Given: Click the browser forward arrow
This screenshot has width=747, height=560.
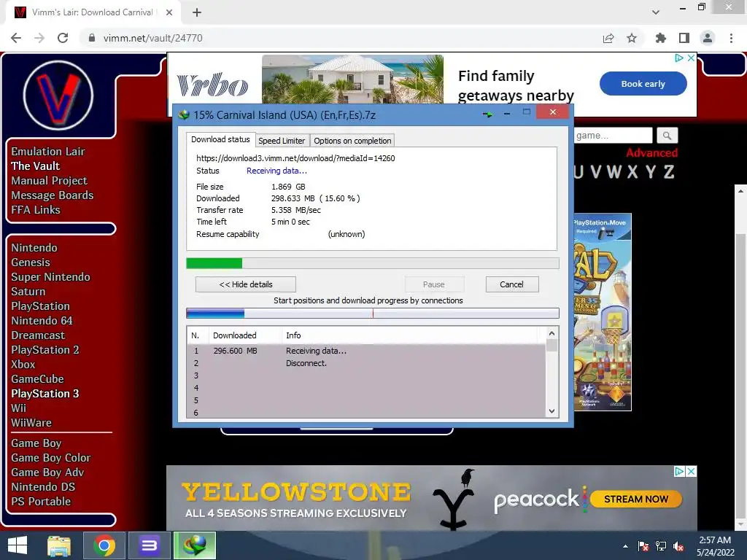Looking at the screenshot, I should click(x=39, y=38).
